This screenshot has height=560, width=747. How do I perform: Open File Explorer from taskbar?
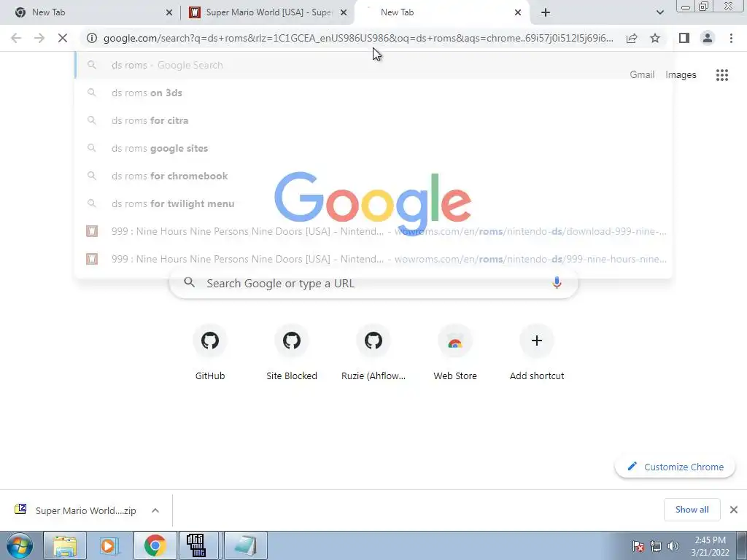(65, 545)
